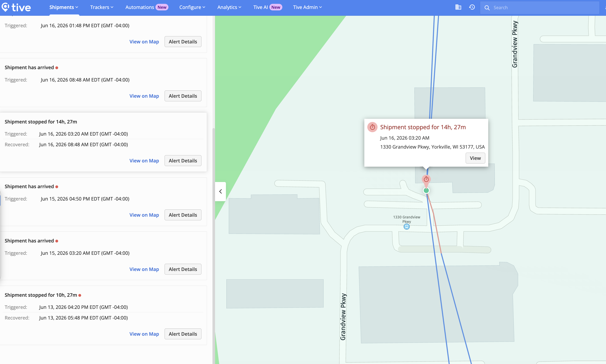
Task: Select 'Shipment stopped for 14h, 27m' card title
Action: (41, 122)
